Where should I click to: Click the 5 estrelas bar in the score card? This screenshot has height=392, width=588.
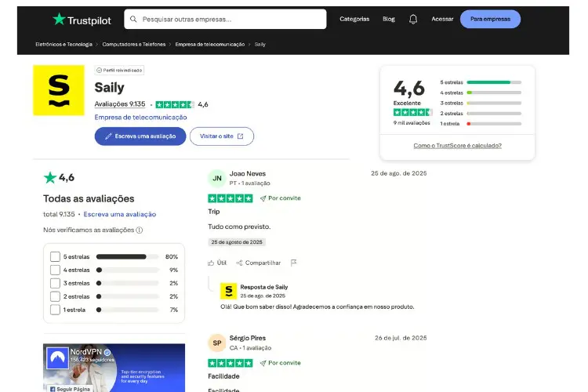point(494,82)
